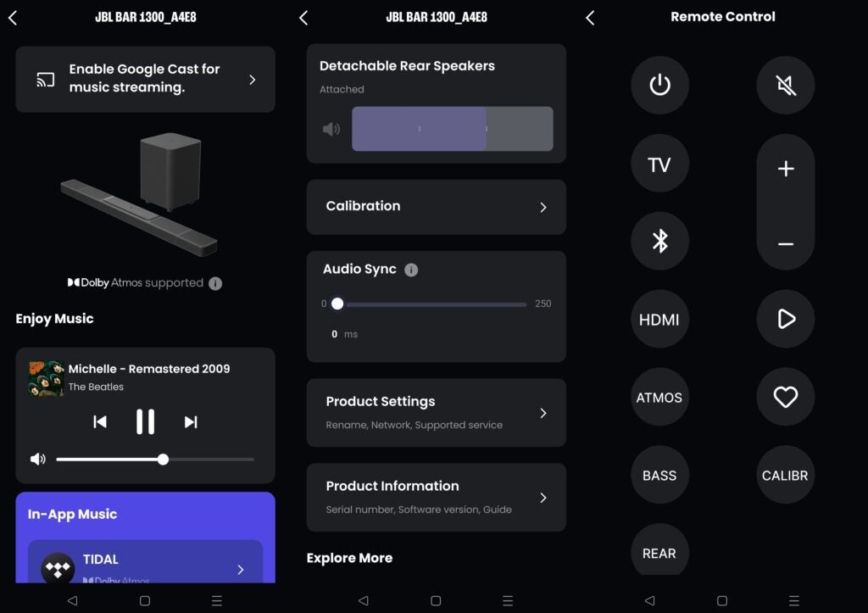Skip to next track

pos(191,422)
